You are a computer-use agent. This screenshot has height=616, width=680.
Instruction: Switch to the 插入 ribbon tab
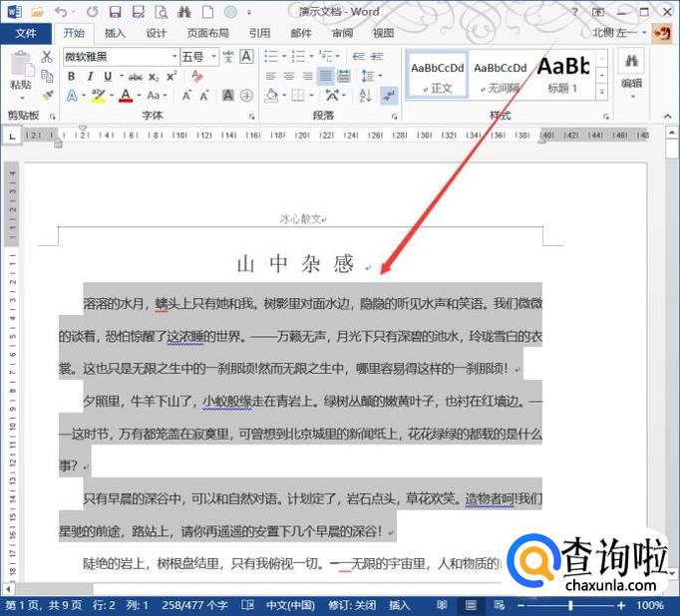[x=115, y=33]
